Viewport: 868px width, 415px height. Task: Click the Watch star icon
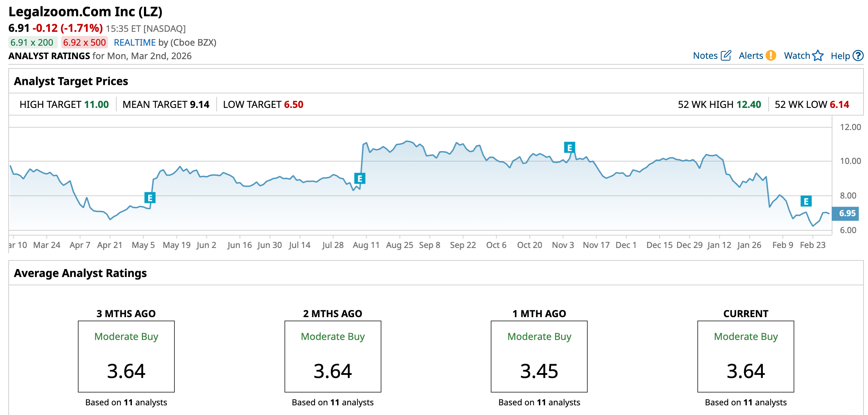click(x=818, y=56)
